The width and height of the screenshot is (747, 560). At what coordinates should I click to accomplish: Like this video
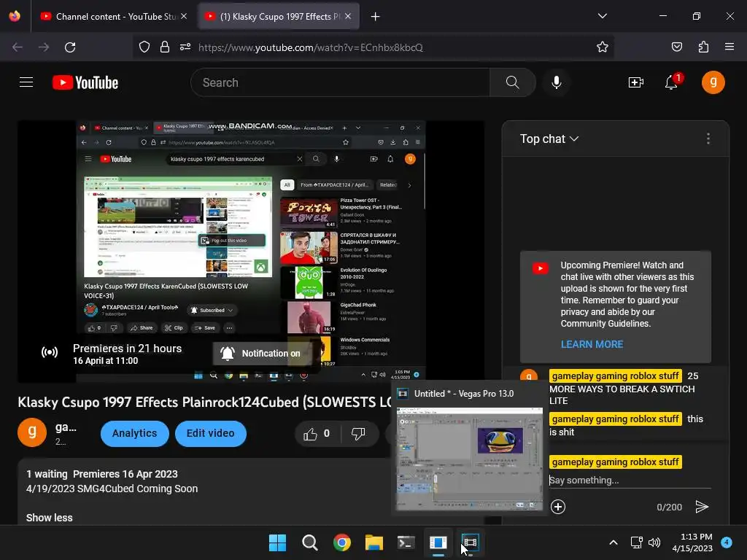tap(318, 433)
